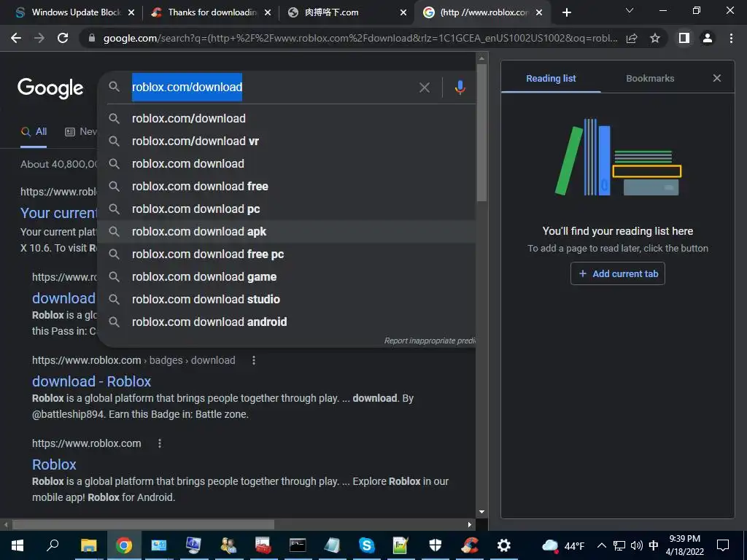The image size is (747, 560).
Task: Open Settings gear in taskbar
Action: pyautogui.click(x=503, y=545)
